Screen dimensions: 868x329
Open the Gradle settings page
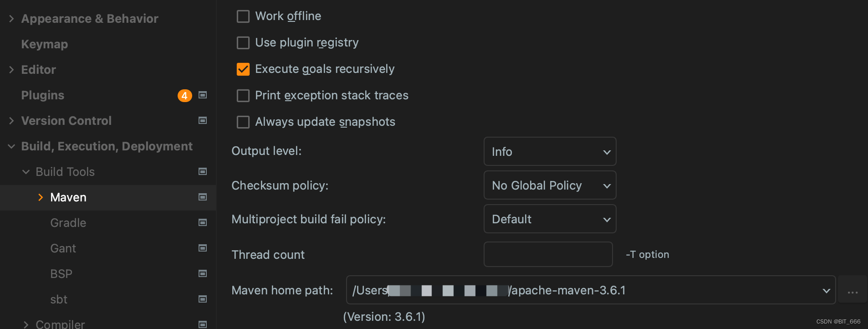(x=68, y=223)
